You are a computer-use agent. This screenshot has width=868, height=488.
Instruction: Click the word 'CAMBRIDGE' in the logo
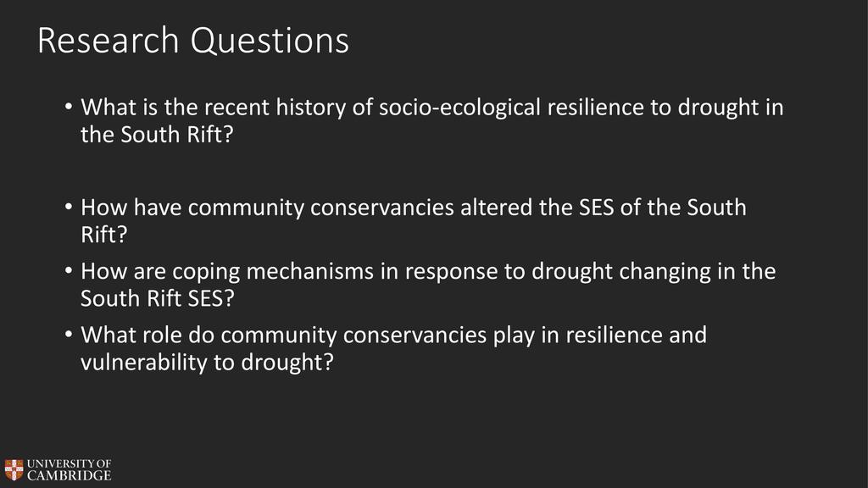click(x=70, y=476)
